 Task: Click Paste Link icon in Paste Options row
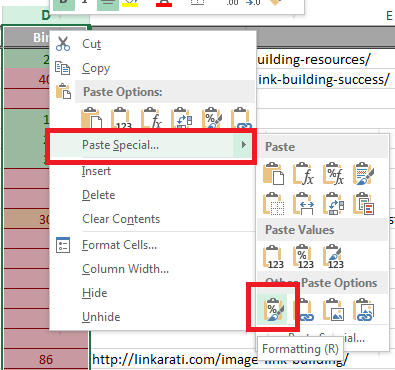pos(241,118)
